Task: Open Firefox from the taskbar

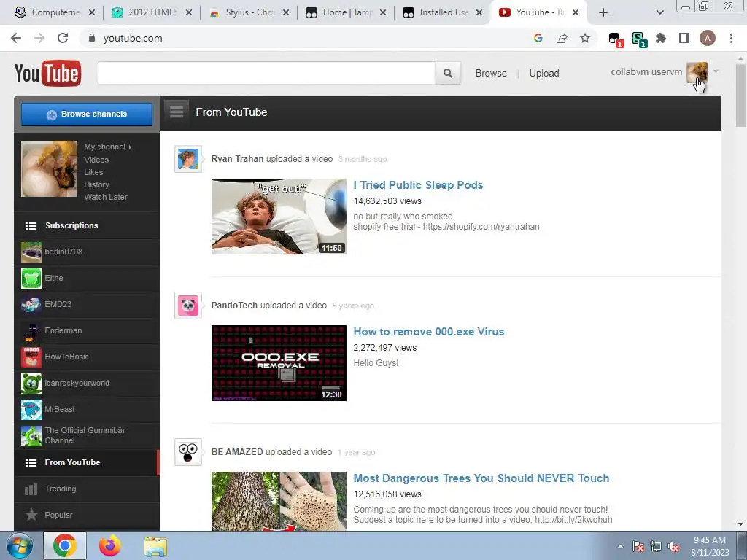Action: tap(109, 546)
